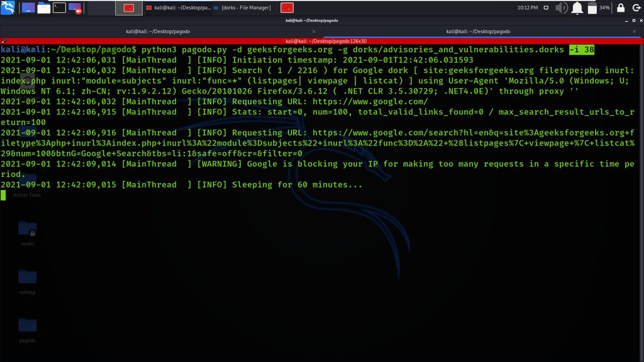
Task: Click the highlighted '-i 38' argument
Action: pyautogui.click(x=582, y=50)
